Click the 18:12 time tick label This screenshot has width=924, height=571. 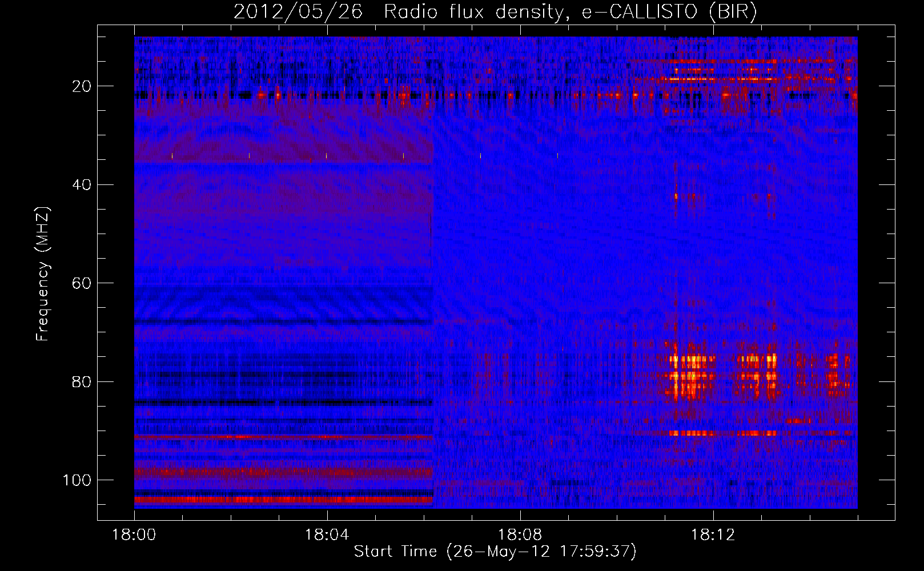click(713, 535)
